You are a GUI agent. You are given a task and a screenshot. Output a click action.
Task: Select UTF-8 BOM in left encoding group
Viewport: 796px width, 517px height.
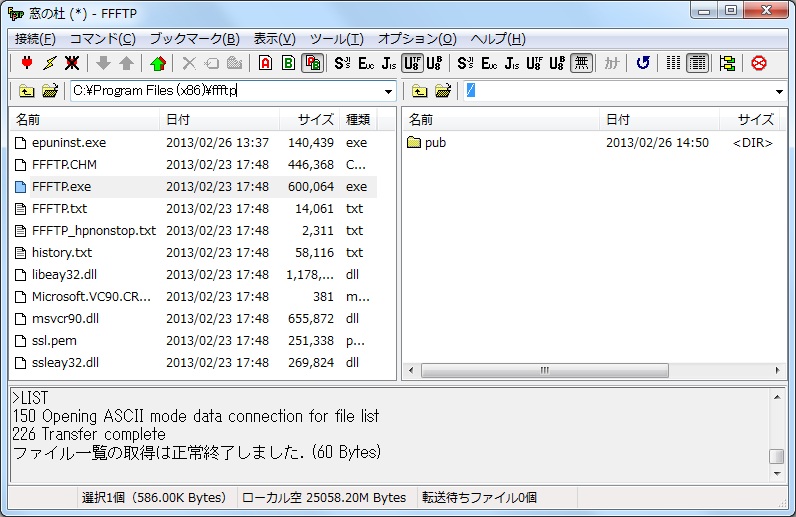(434, 63)
